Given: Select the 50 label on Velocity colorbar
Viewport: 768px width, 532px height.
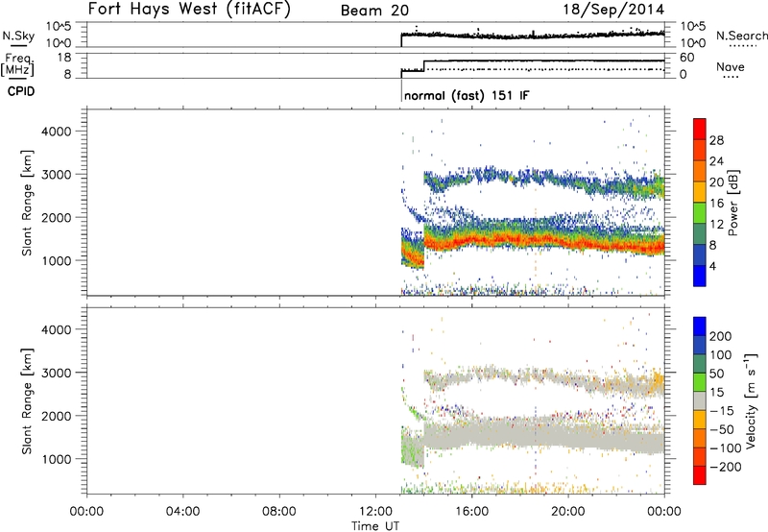Looking at the screenshot, I should pyautogui.click(x=716, y=374).
